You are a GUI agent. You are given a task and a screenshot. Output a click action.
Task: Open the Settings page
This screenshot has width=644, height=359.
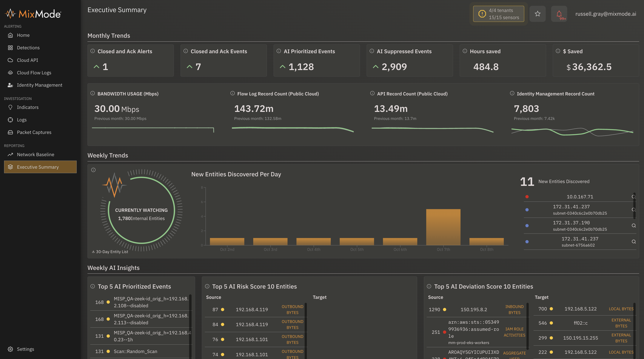coord(25,349)
